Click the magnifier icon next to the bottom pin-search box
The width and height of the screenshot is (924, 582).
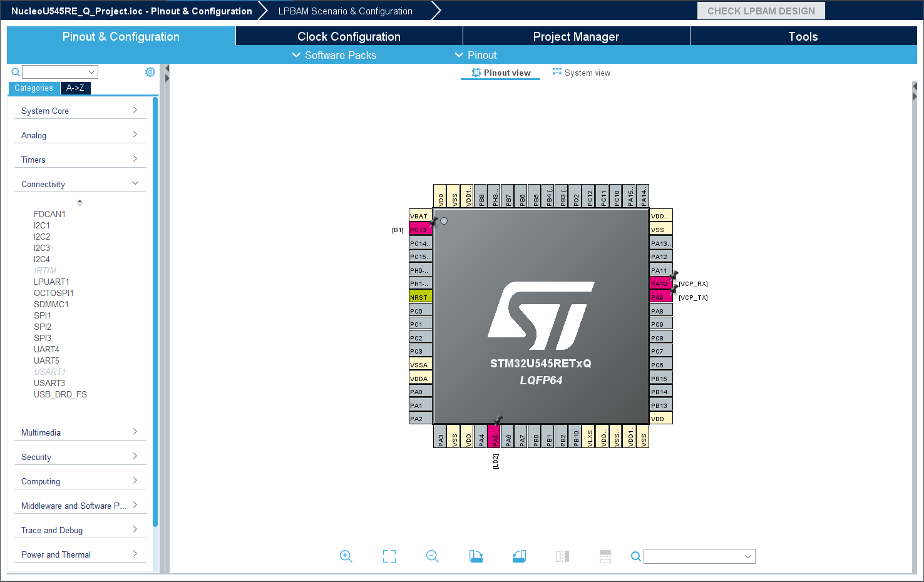pos(636,556)
